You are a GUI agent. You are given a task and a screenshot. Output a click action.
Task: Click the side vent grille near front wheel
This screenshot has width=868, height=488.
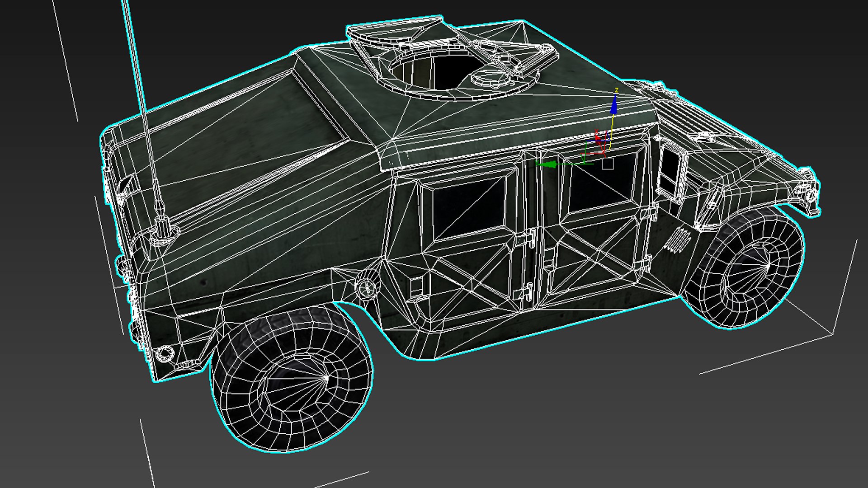677,241
